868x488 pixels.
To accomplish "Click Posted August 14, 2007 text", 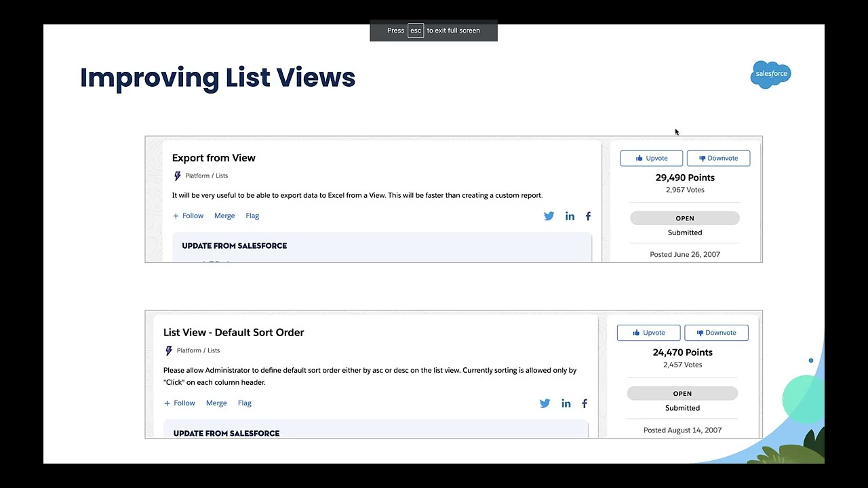I will (x=682, y=430).
